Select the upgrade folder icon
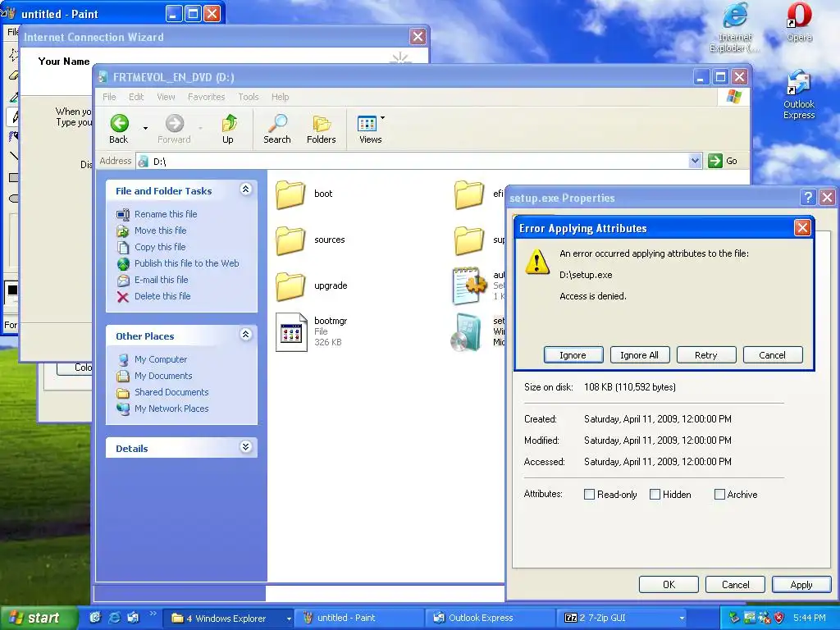 click(x=291, y=286)
